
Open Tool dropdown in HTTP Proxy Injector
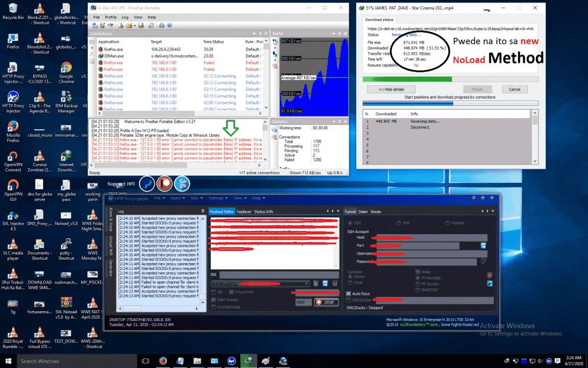tap(197, 198)
